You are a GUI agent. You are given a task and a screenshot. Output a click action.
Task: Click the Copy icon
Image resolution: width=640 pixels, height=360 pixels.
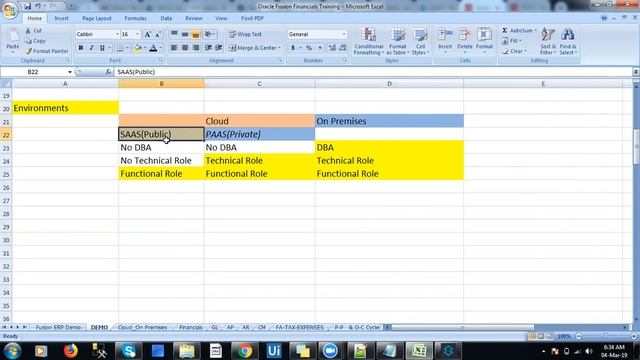click(x=29, y=41)
